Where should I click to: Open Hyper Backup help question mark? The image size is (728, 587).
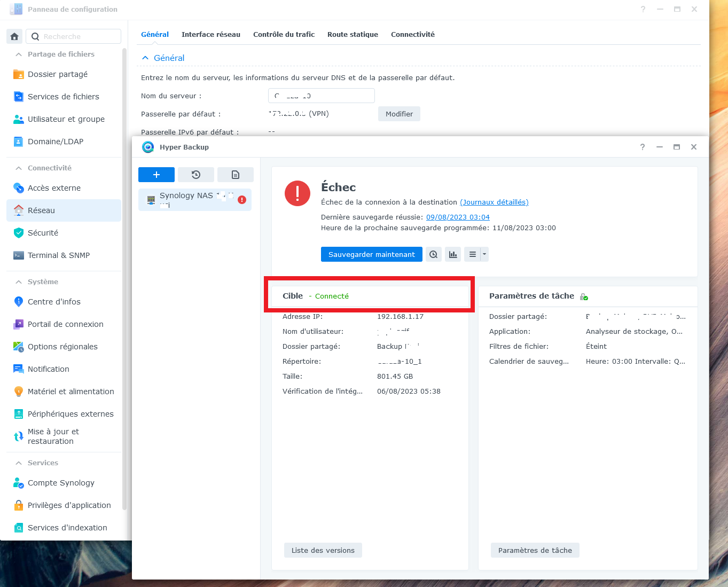(643, 147)
